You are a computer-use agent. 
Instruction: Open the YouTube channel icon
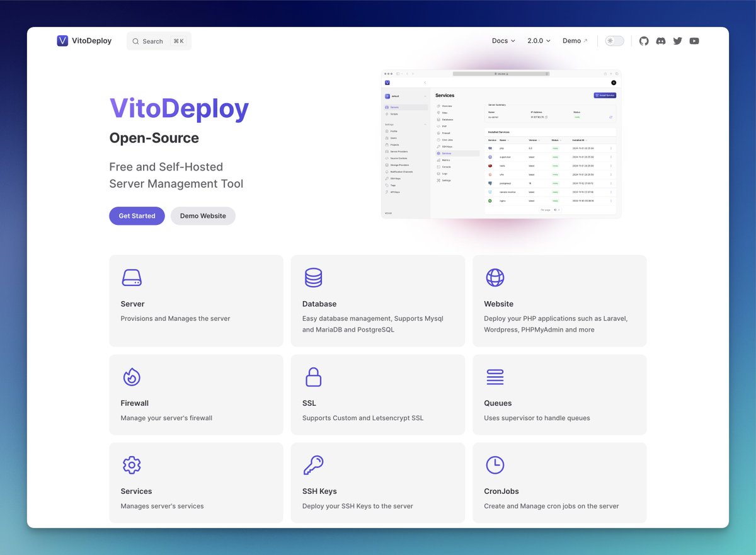point(694,40)
